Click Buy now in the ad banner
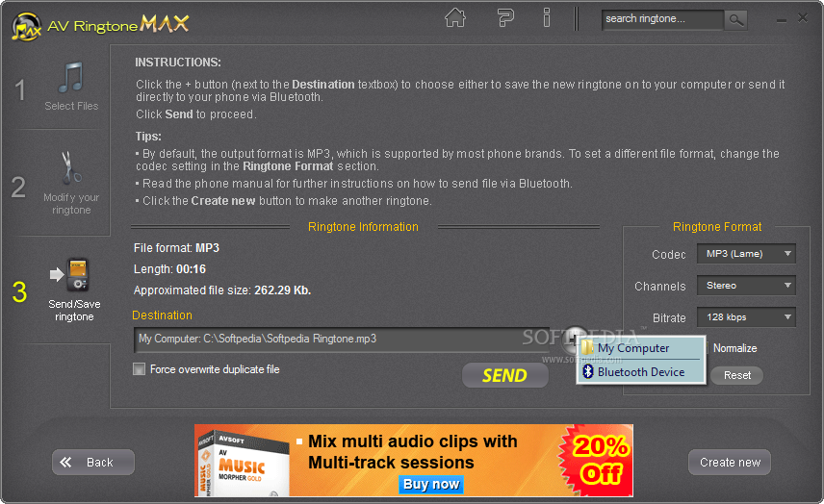Viewport: 824px width, 504px height. coord(431,484)
